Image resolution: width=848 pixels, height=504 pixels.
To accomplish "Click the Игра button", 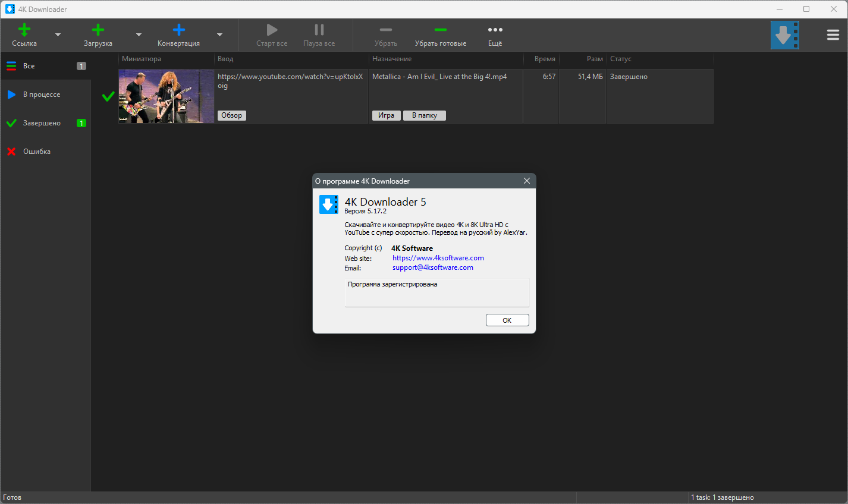I will click(x=387, y=115).
